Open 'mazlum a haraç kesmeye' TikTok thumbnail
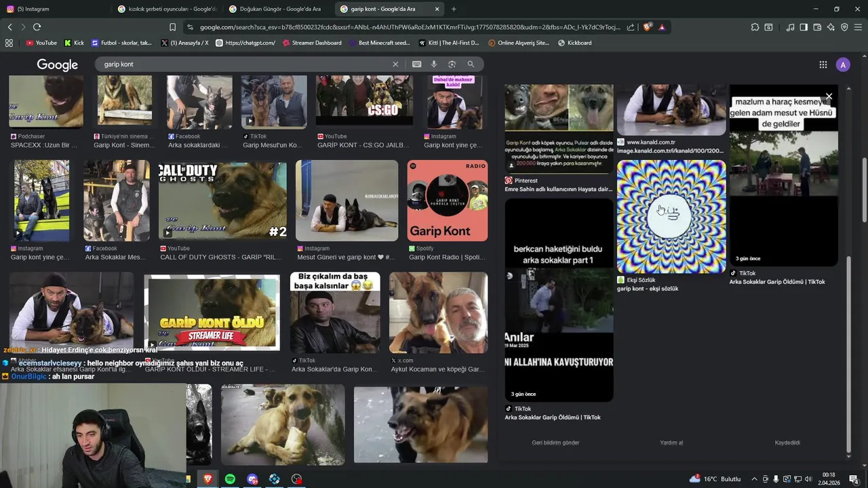Image resolution: width=868 pixels, height=488 pixels. (x=783, y=176)
